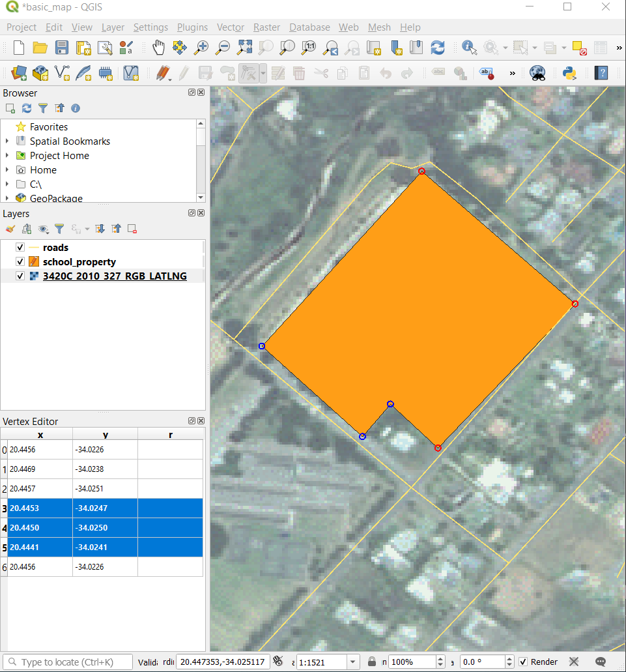
Task: Open the map scale dropdown
Action: click(353, 662)
